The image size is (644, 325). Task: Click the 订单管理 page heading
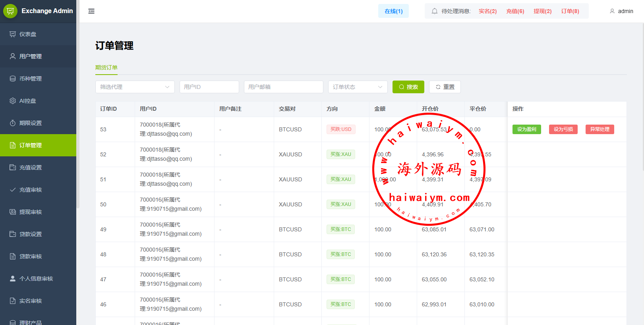pyautogui.click(x=114, y=46)
